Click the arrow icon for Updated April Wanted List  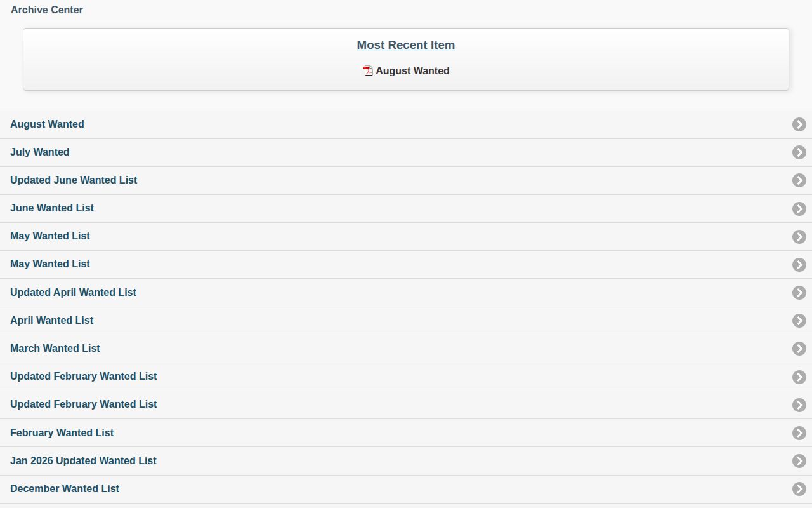[799, 293]
